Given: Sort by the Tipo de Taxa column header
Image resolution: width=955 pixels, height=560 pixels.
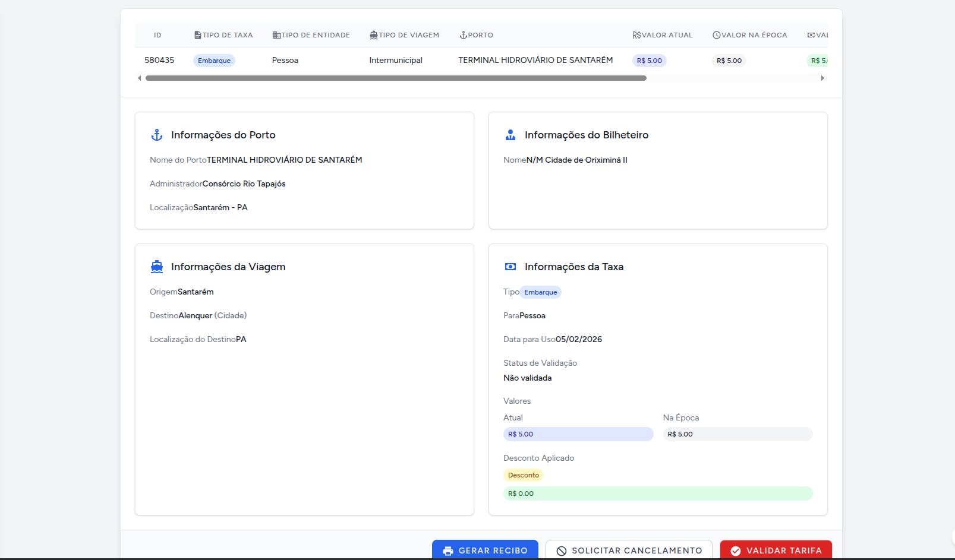Looking at the screenshot, I should pos(223,36).
